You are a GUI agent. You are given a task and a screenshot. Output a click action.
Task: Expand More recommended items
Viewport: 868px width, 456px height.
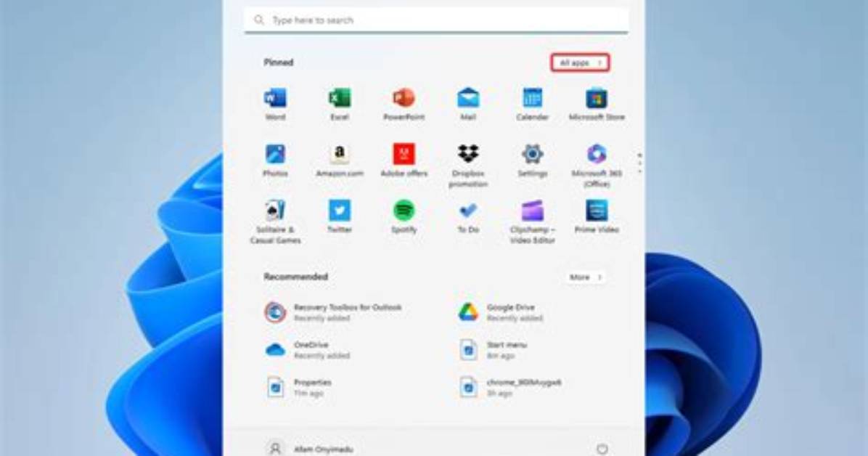585,277
